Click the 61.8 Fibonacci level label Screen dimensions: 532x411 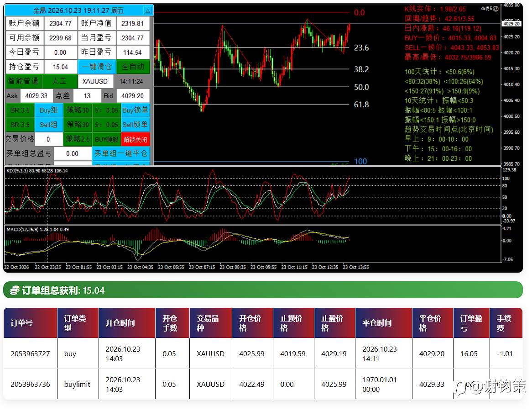[x=361, y=105]
